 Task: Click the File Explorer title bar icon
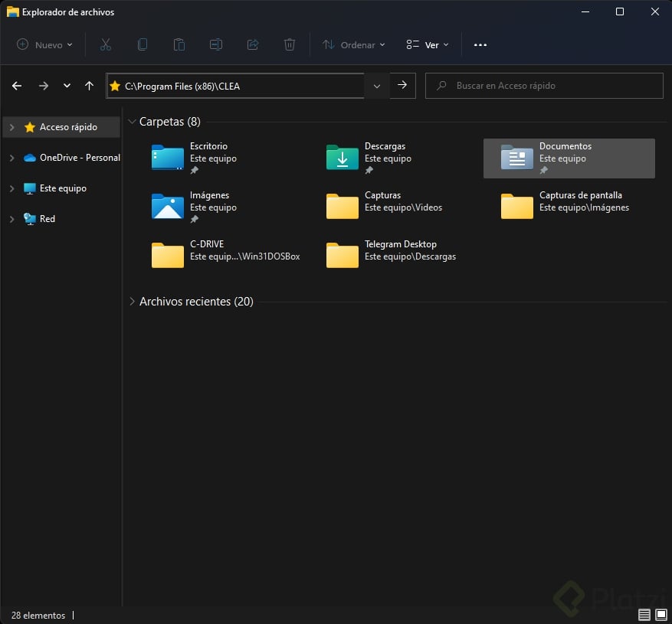[12, 12]
